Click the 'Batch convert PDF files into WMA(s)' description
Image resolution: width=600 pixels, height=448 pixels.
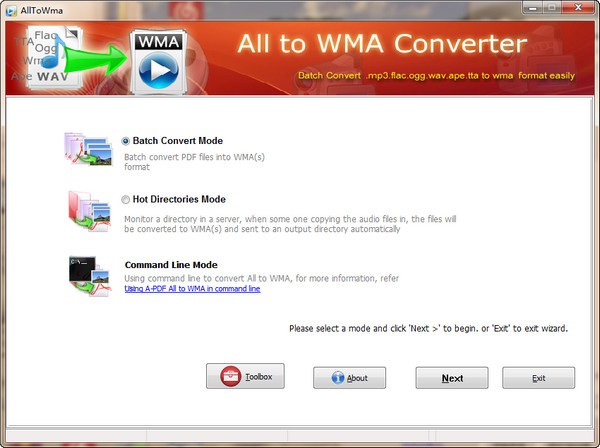click(x=194, y=162)
